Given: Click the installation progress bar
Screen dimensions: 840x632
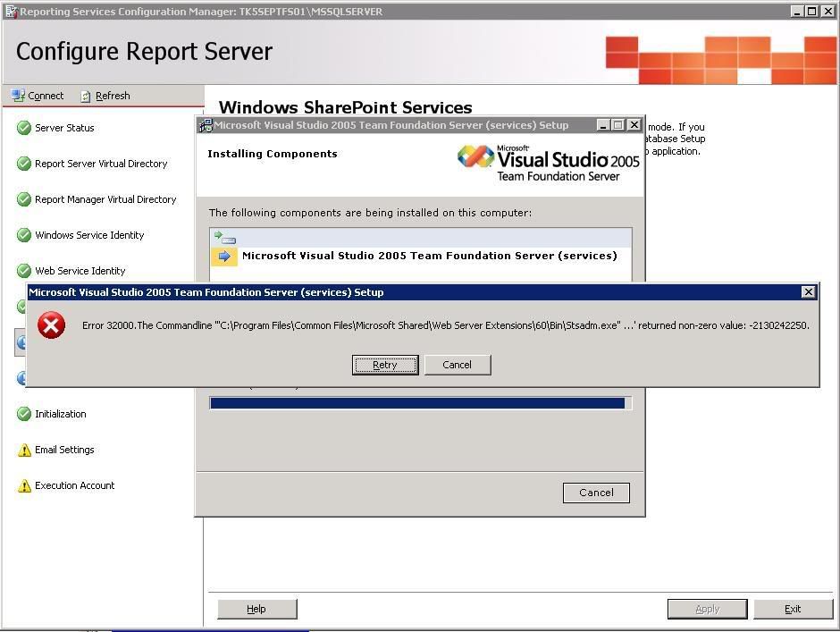Looking at the screenshot, I should point(420,403).
